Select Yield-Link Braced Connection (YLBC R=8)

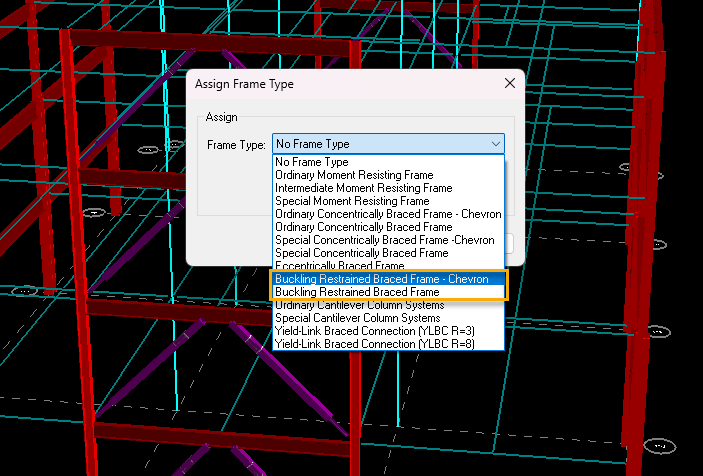tap(375, 344)
